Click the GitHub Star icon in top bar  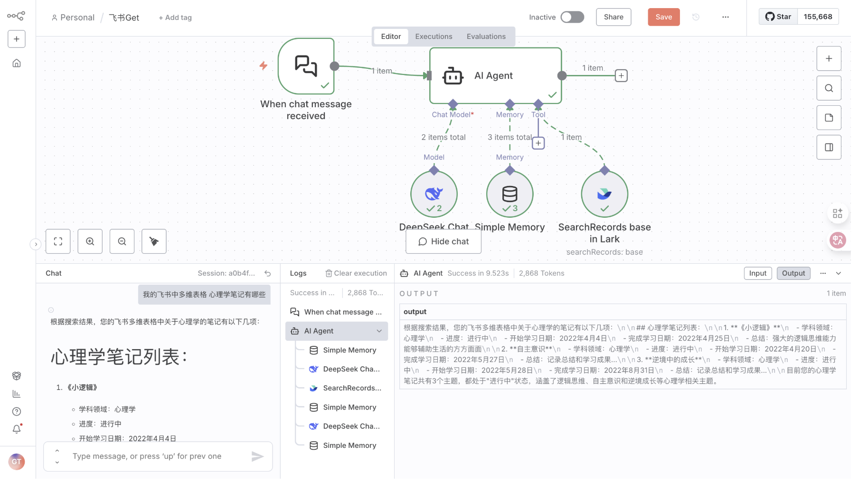[x=770, y=16]
